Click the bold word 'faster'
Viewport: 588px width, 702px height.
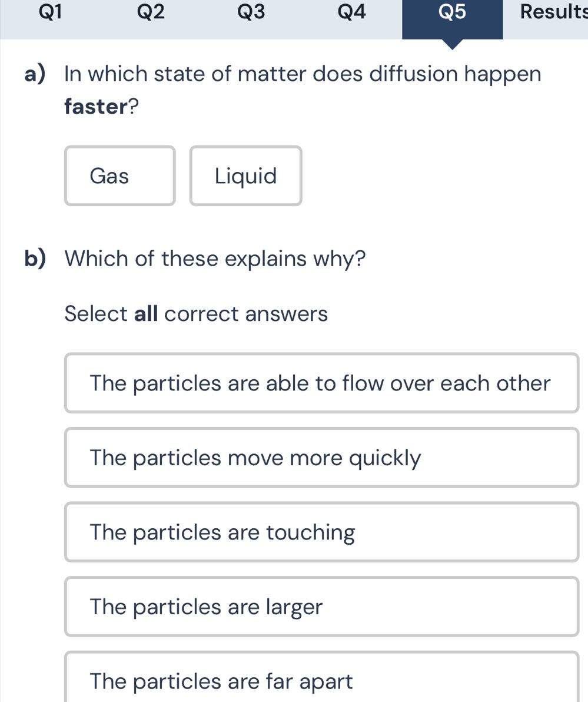click(96, 107)
